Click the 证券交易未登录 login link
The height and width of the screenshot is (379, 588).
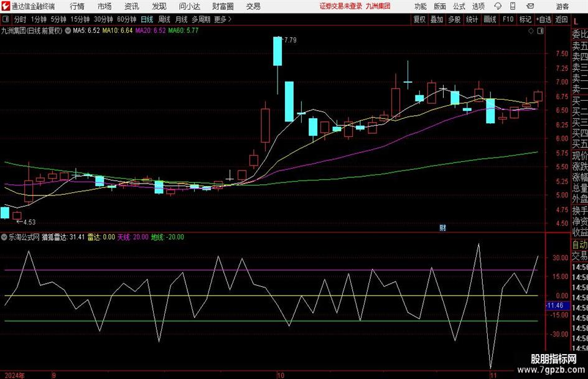341,6
